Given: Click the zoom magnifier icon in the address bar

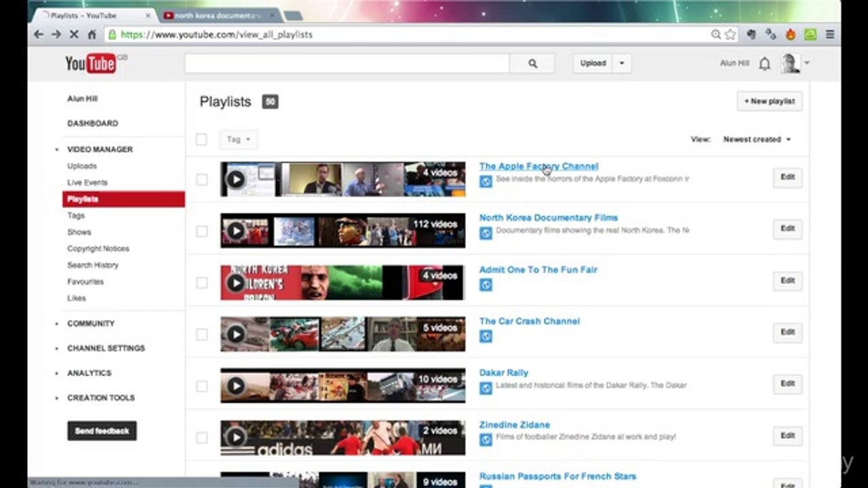Looking at the screenshot, I should coord(716,35).
